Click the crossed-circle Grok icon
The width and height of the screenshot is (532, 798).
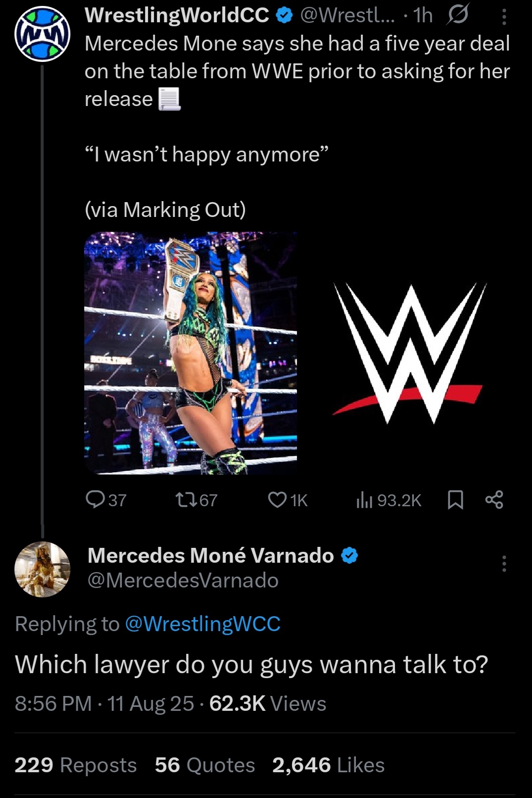point(457,16)
